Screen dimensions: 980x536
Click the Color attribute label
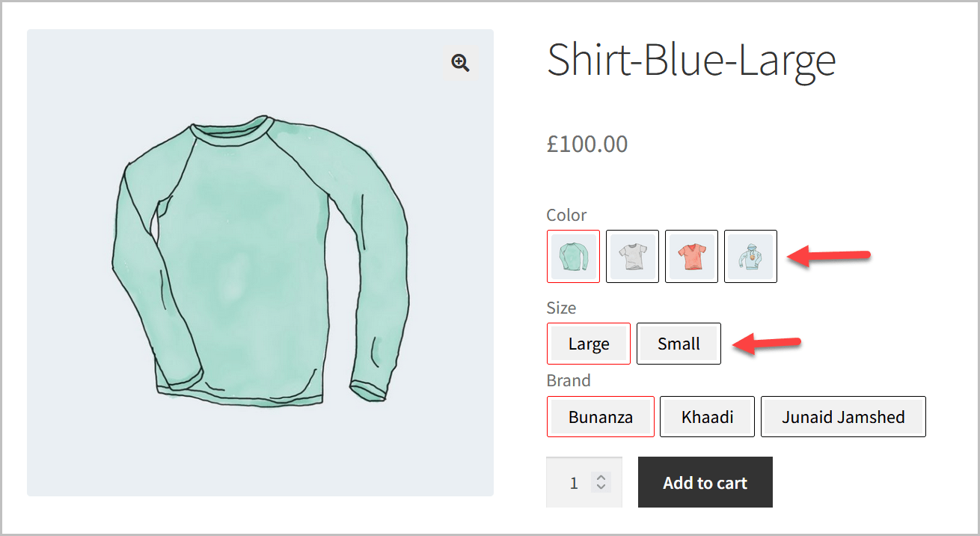tap(566, 216)
